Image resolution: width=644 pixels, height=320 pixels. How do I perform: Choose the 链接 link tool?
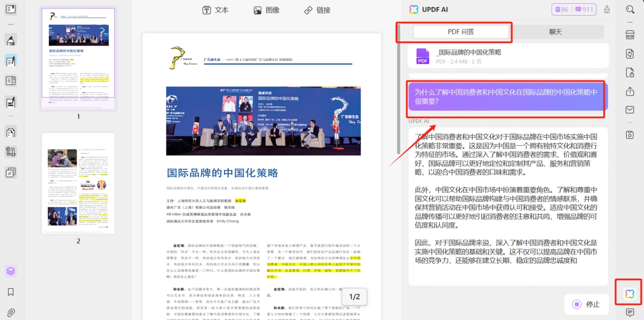(x=317, y=10)
